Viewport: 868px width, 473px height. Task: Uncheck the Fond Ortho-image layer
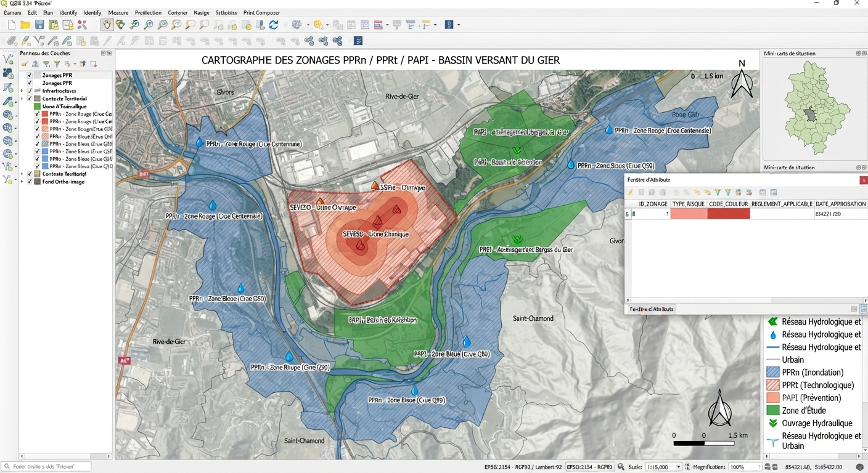click(x=30, y=182)
